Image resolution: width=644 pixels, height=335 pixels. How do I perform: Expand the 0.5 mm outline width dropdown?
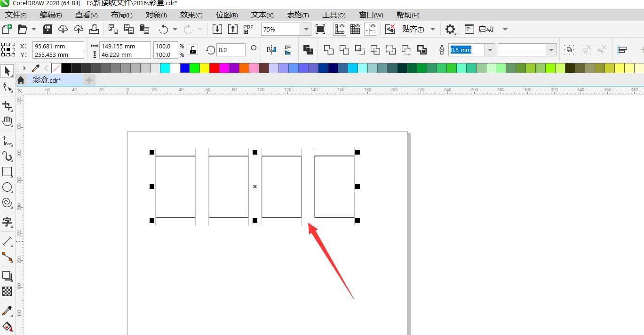click(x=490, y=50)
